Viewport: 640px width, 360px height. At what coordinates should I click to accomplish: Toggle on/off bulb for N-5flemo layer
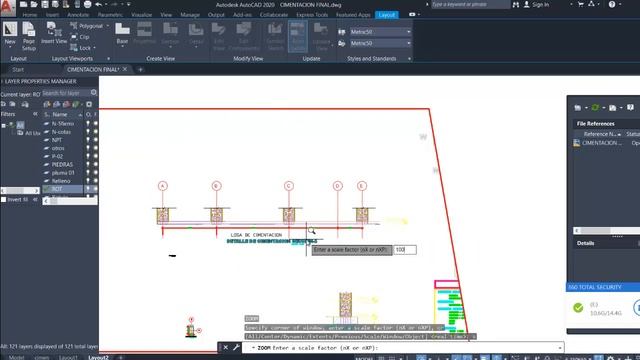click(x=88, y=123)
